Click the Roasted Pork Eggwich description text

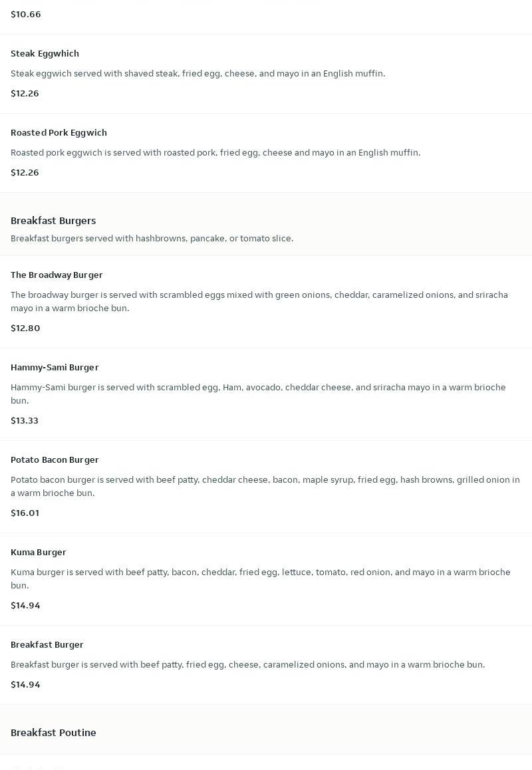coord(215,152)
